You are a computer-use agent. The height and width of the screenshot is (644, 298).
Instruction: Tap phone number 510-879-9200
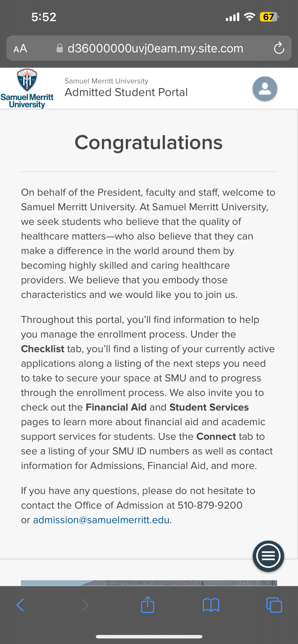click(210, 505)
